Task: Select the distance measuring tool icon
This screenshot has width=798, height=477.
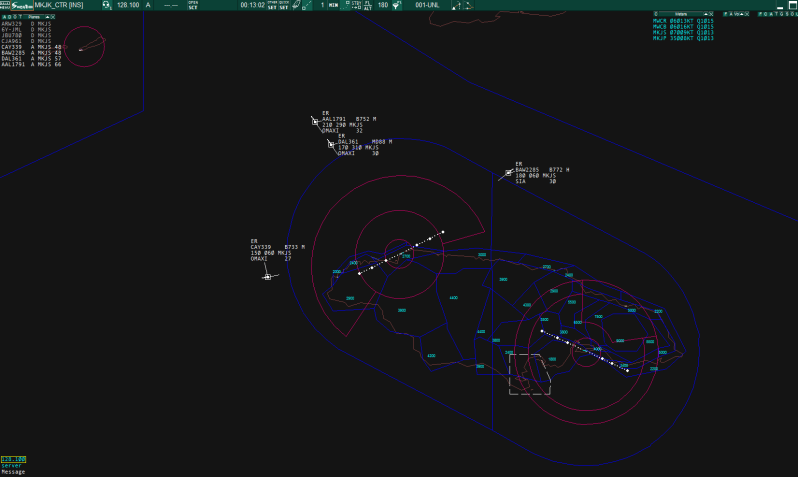Action: pyautogui.click(x=306, y=5)
